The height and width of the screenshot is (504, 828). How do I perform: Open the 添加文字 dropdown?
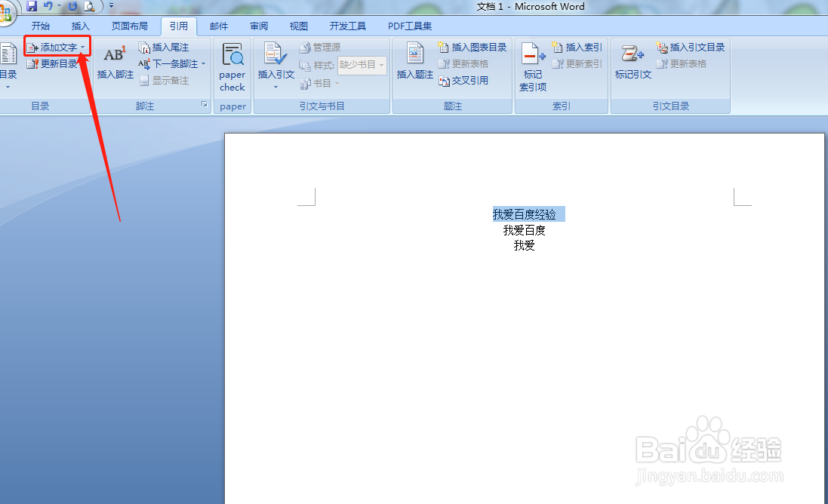pos(56,48)
